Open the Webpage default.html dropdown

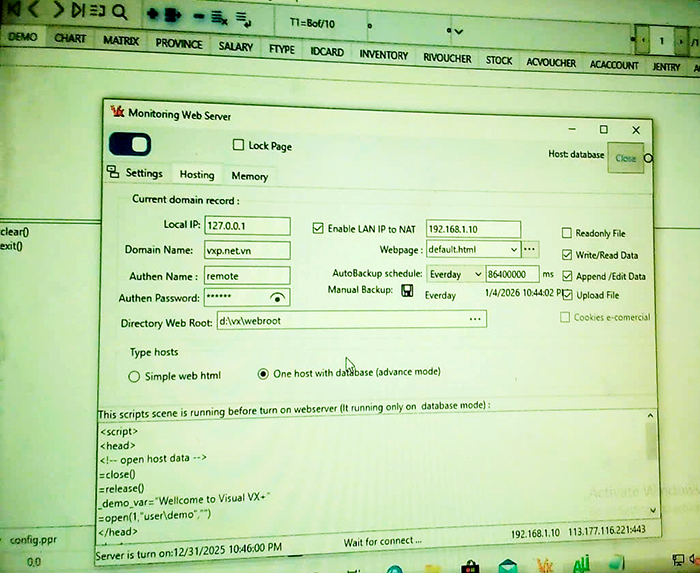pos(514,250)
